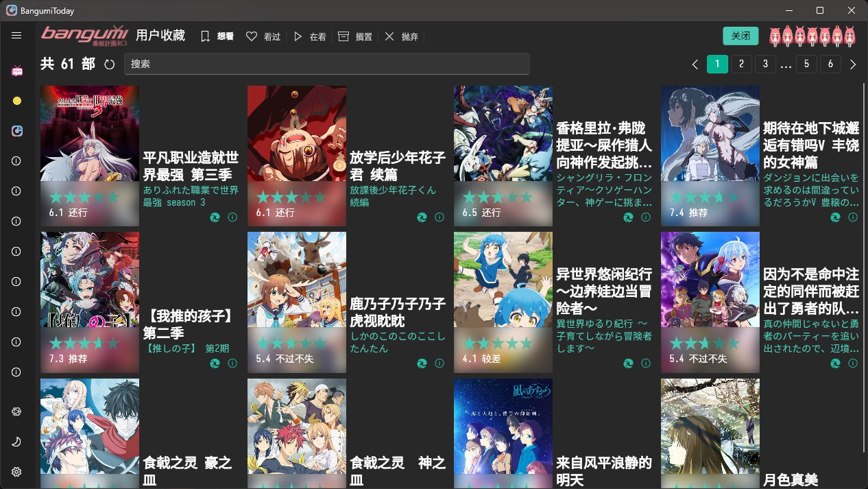Click the 4.1 较差 rating text
The height and width of the screenshot is (489, 868).
481,359
